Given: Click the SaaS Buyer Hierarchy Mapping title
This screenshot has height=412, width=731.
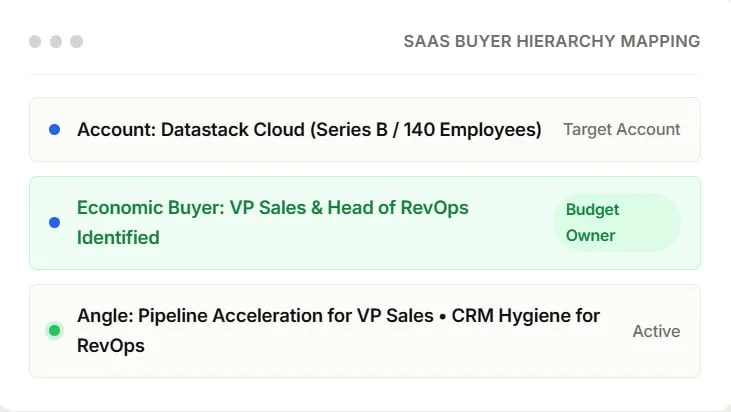Looking at the screenshot, I should tap(552, 41).
